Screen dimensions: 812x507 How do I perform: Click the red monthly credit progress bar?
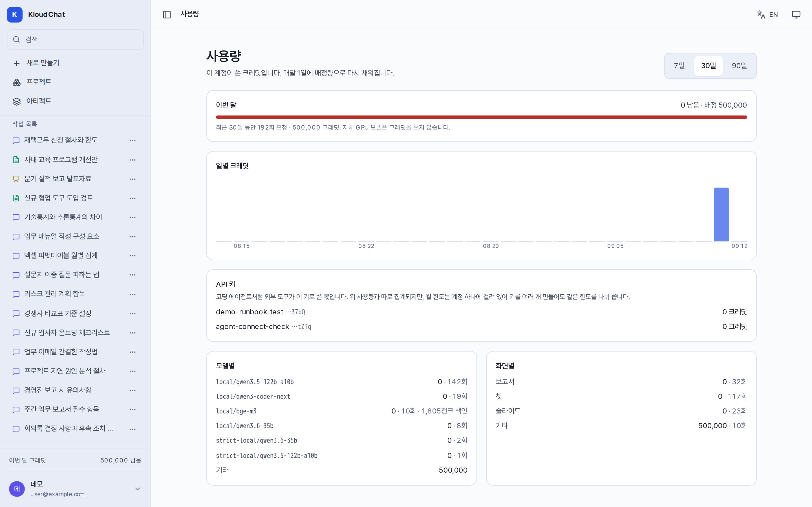[481, 117]
